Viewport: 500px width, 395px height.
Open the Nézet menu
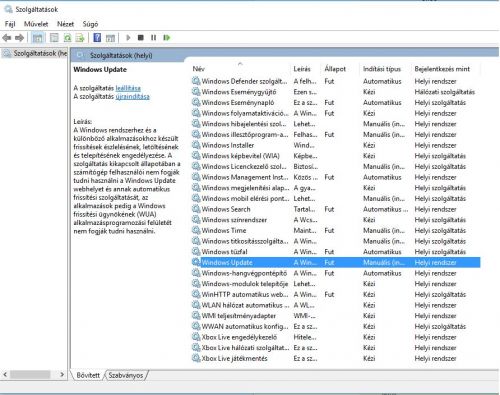click(65, 24)
